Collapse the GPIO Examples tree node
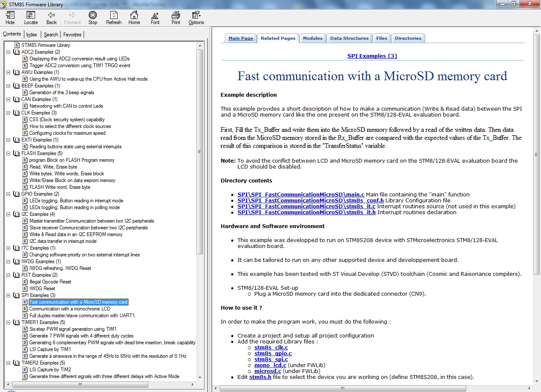 8,194
